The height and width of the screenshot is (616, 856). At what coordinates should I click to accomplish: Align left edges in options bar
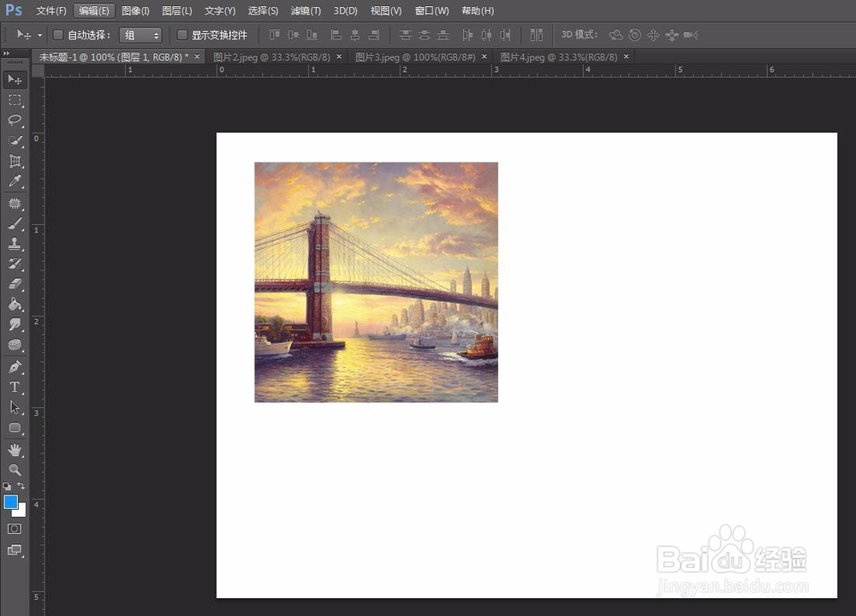point(336,35)
